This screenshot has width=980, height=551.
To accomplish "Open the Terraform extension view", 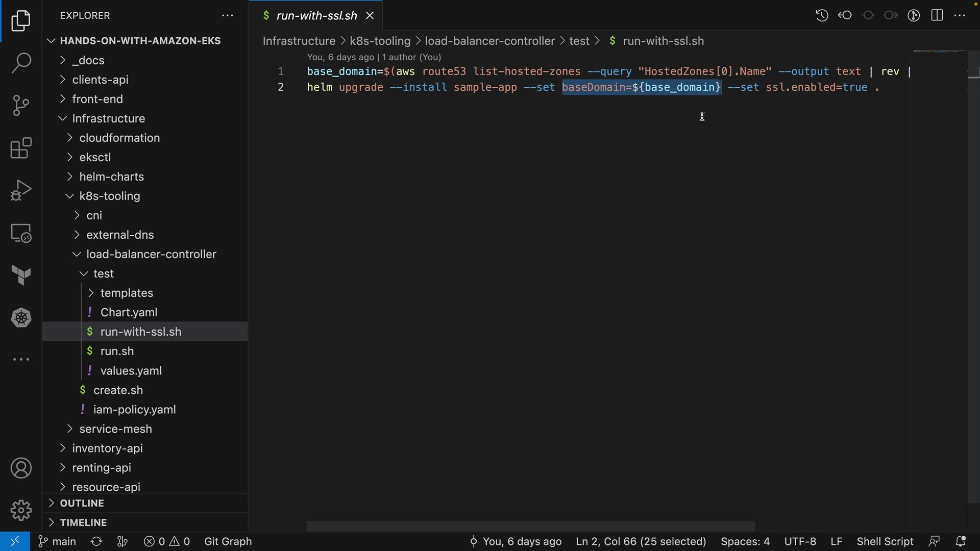I will click(21, 275).
